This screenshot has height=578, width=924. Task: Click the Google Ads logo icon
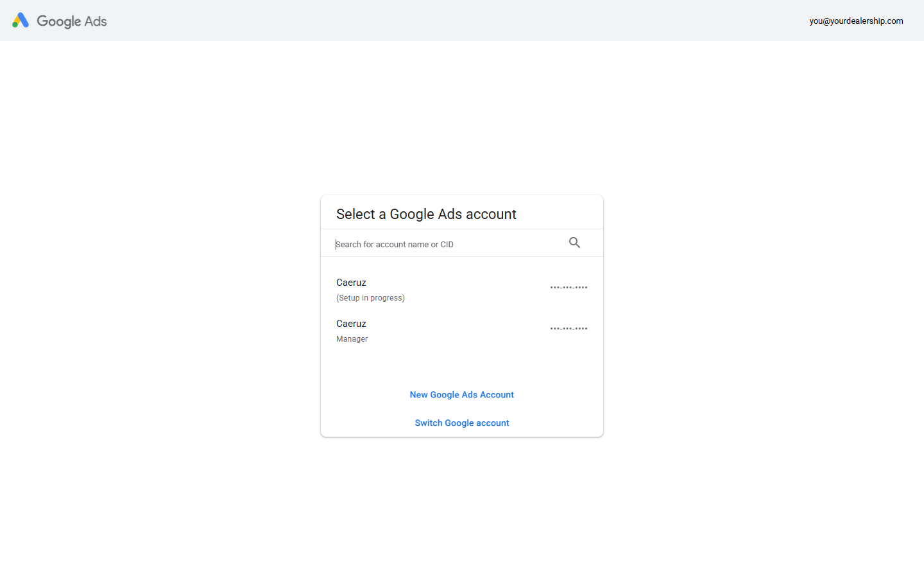pyautogui.click(x=21, y=21)
